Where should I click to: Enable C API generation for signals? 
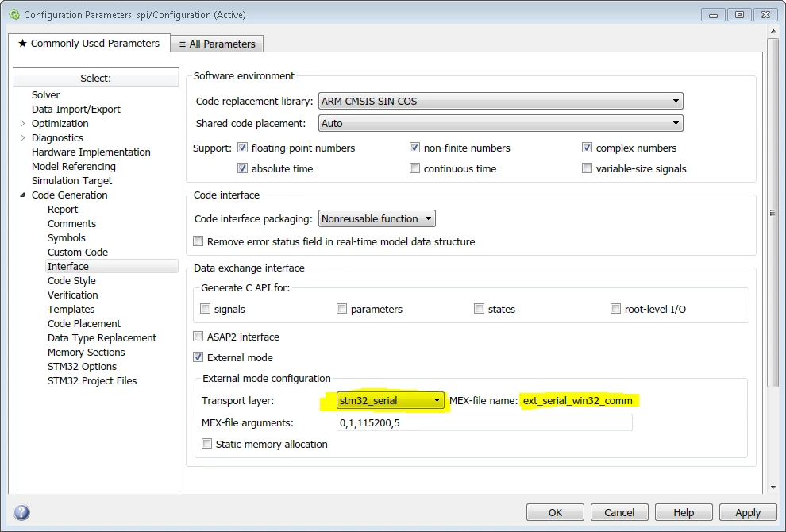[x=205, y=309]
